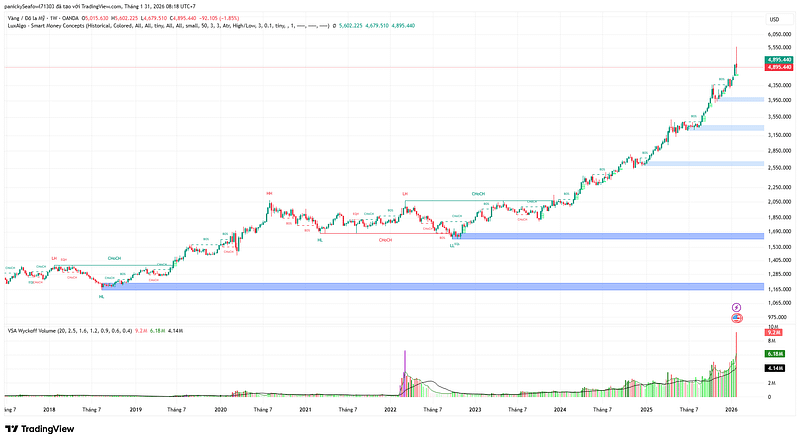This screenshot has width=800, height=442.
Task: Click the 2026 label on the time axis
Action: click(730, 409)
